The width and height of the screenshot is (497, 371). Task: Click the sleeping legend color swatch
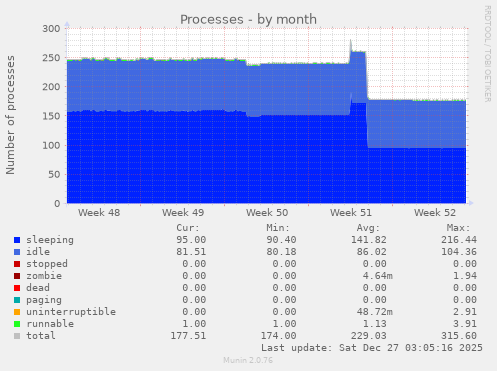[x=17, y=240]
